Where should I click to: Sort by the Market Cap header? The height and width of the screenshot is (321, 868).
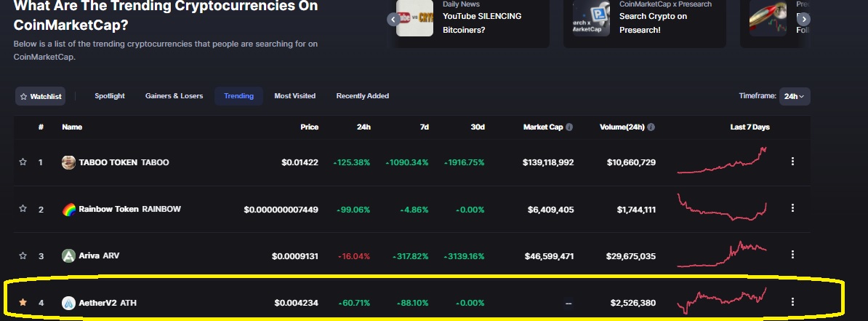pyautogui.click(x=543, y=127)
